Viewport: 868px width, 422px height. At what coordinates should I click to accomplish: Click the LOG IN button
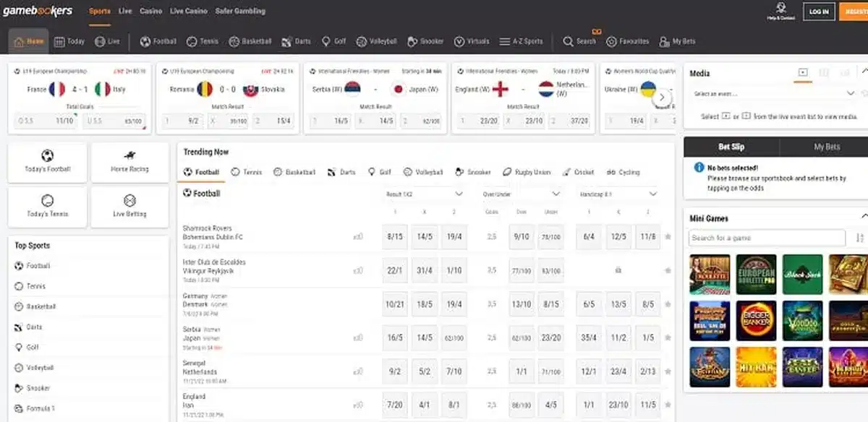point(819,12)
